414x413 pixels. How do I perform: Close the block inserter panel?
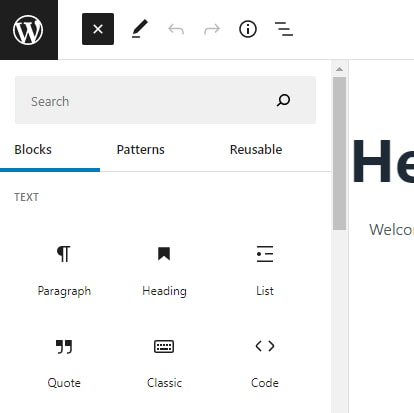pyautogui.click(x=98, y=29)
